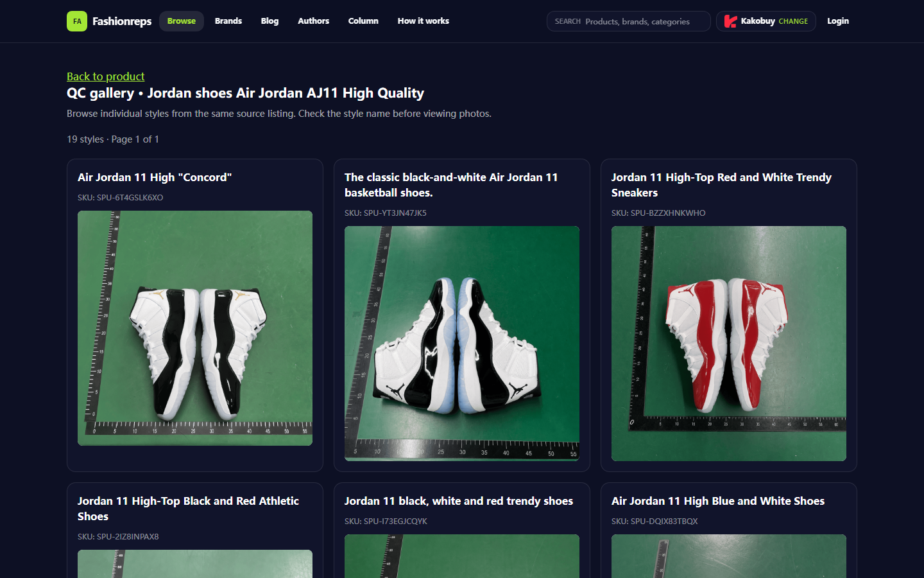The height and width of the screenshot is (578, 924).
Task: Click the QC gallery page heading
Action: click(245, 93)
